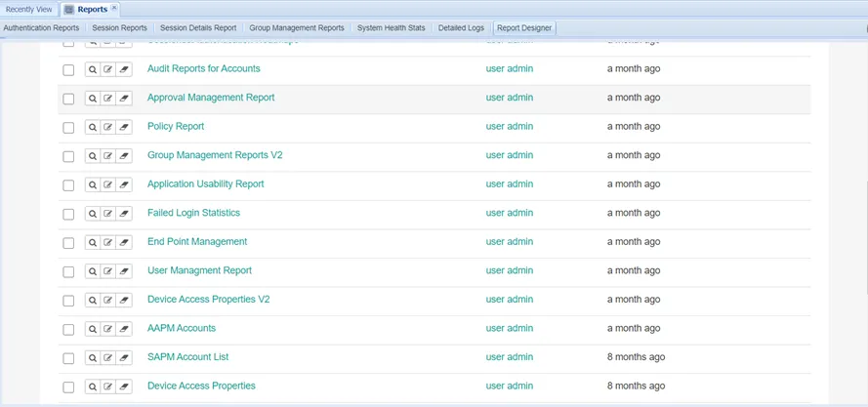
Task: Preview End Point Management with magnifier icon
Action: (x=93, y=242)
